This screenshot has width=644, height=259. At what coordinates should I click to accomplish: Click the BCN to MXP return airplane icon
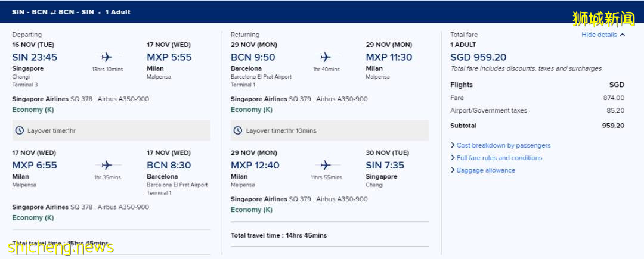[326, 57]
